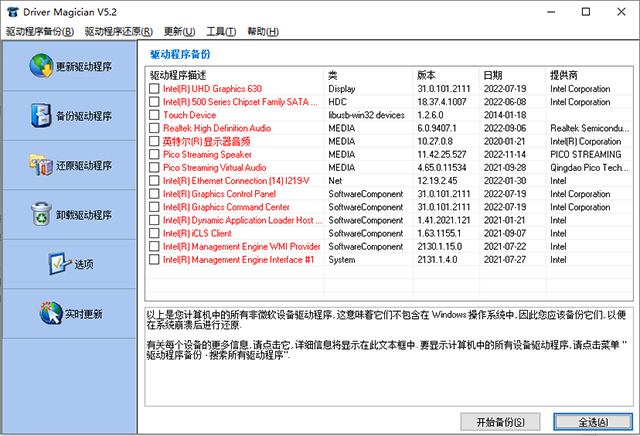
Task: Select the Pico Streaming Speaker driver name
Action: (207, 154)
